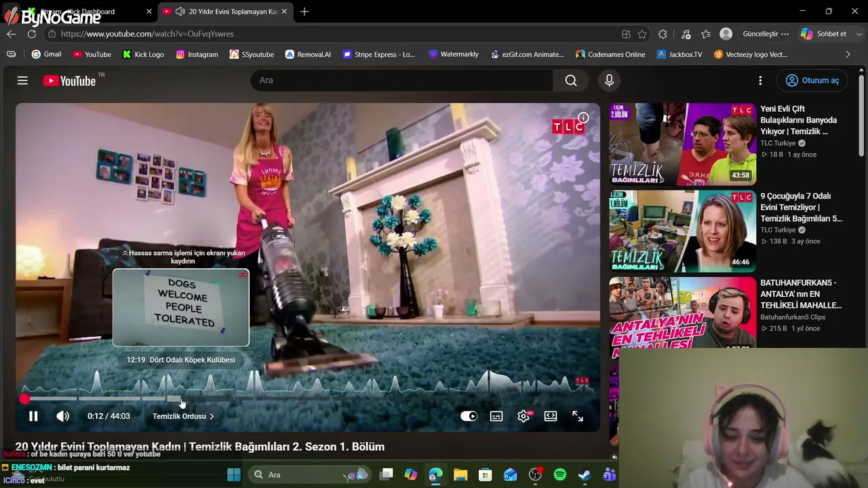Go to the YouTube home logo
The image size is (868, 488).
coord(70,81)
